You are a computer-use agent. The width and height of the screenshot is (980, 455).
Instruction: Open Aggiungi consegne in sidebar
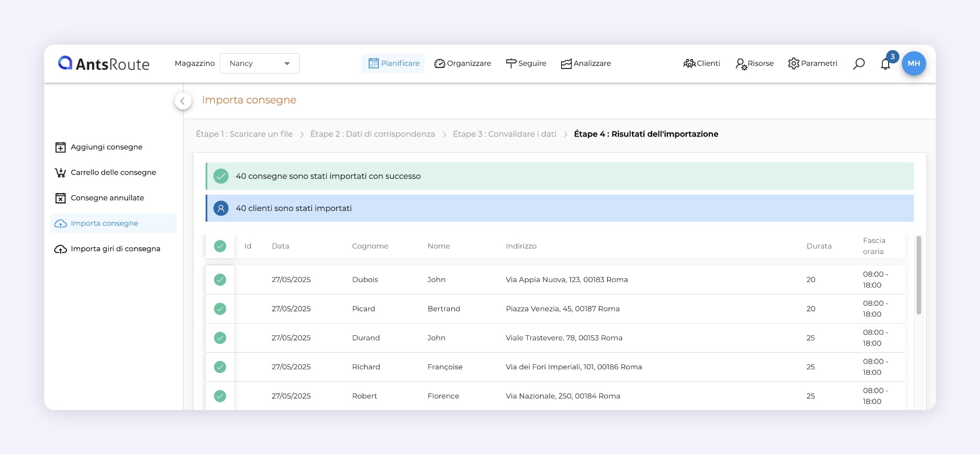[x=106, y=147]
